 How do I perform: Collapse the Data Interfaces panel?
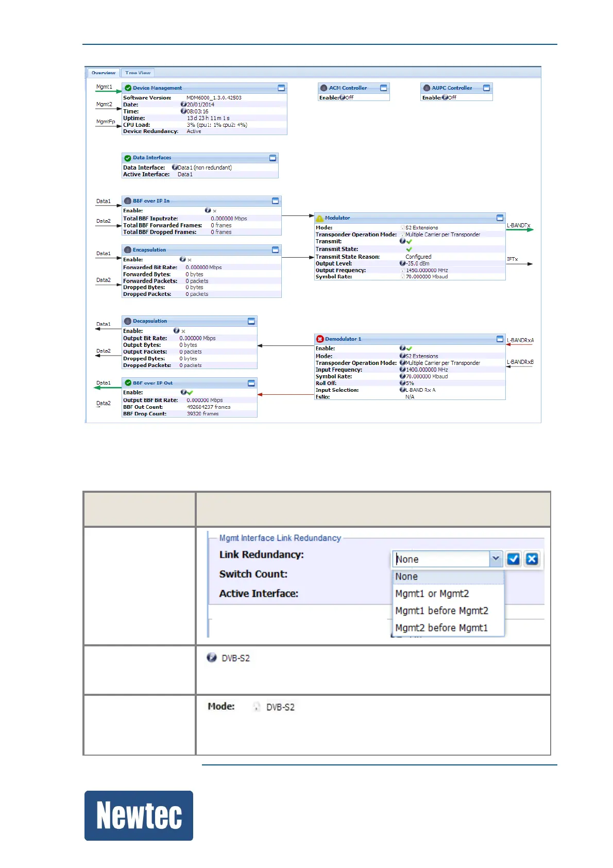pos(273,158)
